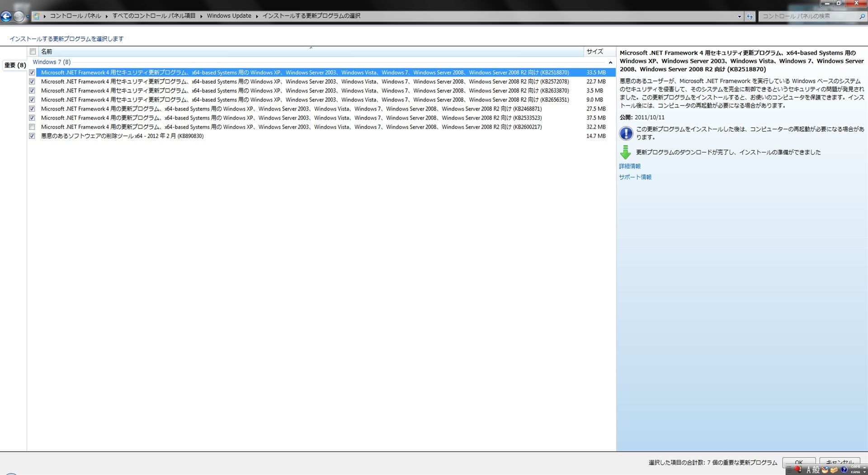Image resolution: width=868 pixels, height=475 pixels.
Task: Select the KB2633870 update row text
Action: click(305, 90)
